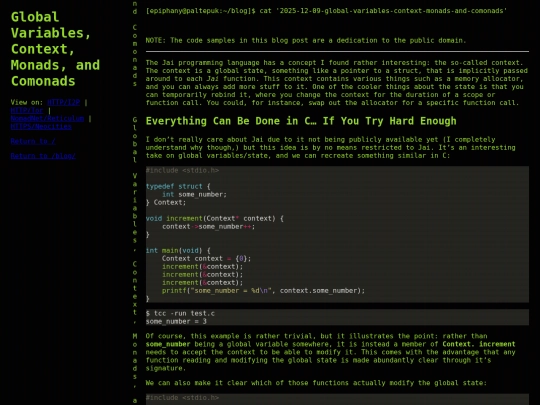
Task: Click the '#include <stdio.h>' line in first code block
Action: click(x=182, y=170)
